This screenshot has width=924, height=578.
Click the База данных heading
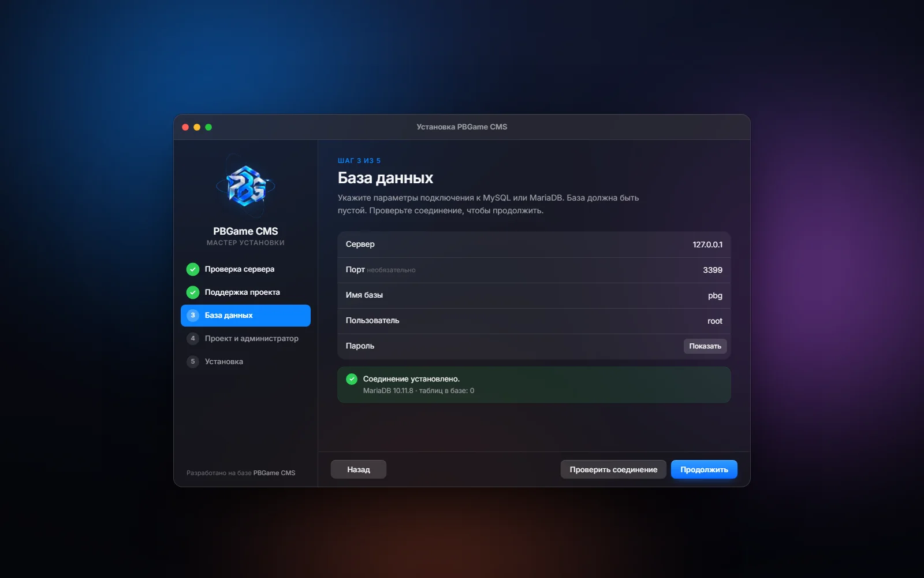(385, 178)
